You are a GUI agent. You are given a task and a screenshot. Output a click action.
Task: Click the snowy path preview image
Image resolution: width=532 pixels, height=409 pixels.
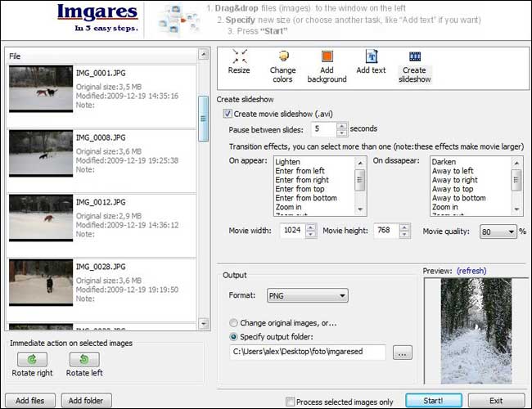tap(476, 331)
